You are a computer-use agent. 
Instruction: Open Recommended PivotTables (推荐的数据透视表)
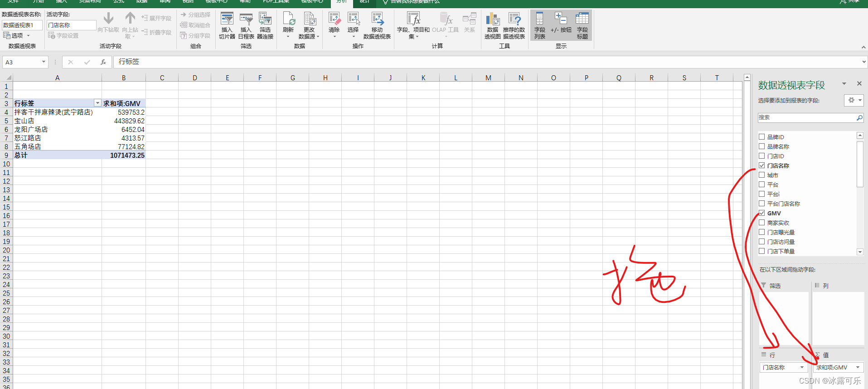tap(514, 25)
